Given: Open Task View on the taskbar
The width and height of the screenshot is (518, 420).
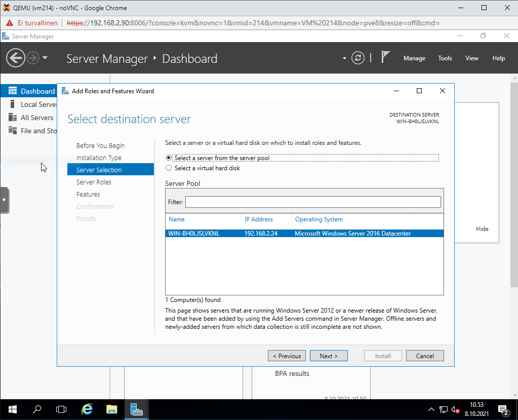Looking at the screenshot, I should point(61,410).
